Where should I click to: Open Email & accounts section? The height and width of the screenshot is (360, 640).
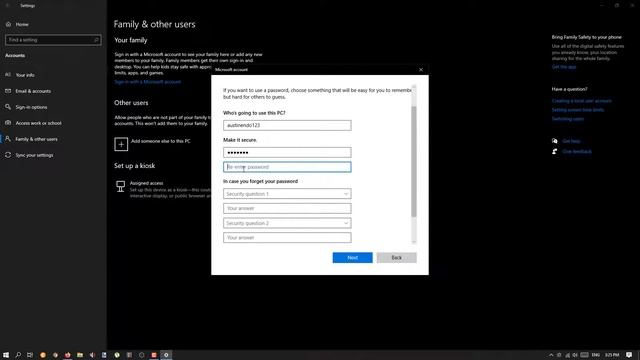(33, 91)
